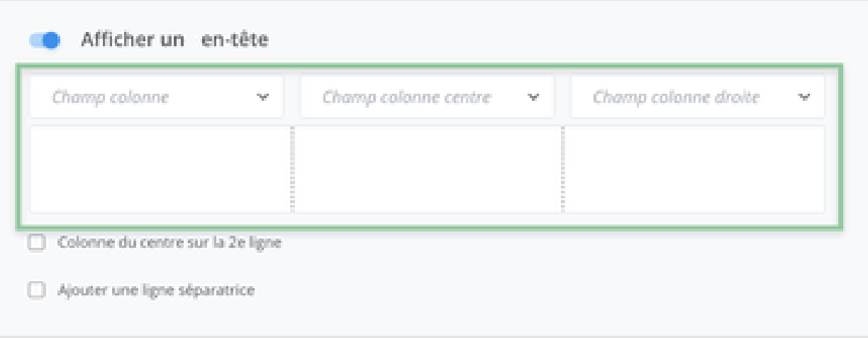Click inside the right header column text area
868x338 pixels.
(695, 169)
